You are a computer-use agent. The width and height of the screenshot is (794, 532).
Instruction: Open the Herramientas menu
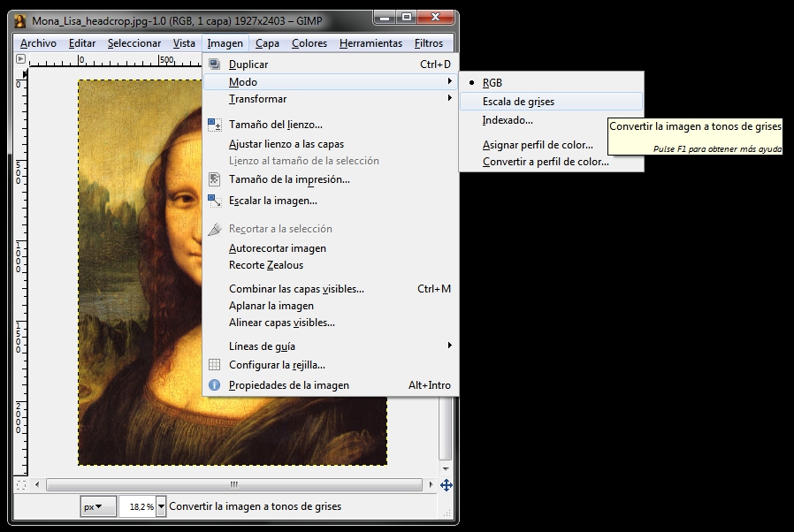click(370, 43)
